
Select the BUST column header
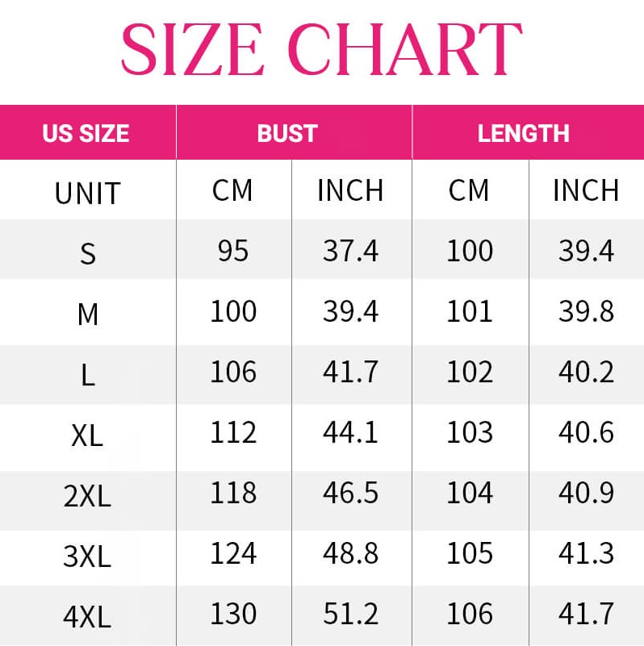pos(287,133)
